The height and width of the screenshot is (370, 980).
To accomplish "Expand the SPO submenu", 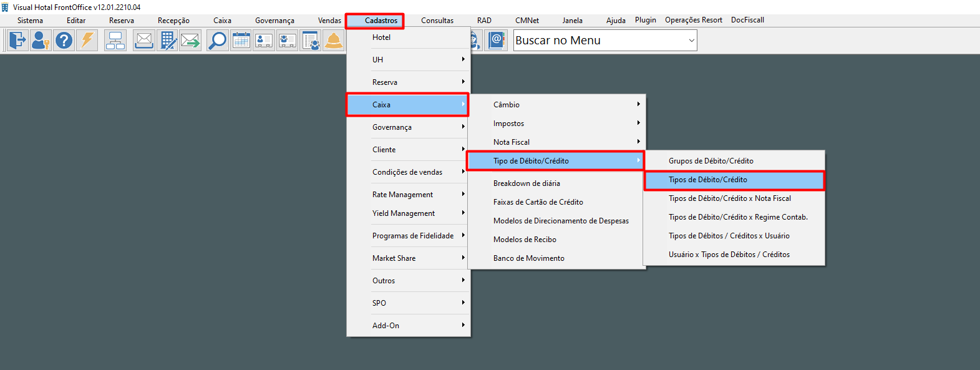I will [409, 303].
